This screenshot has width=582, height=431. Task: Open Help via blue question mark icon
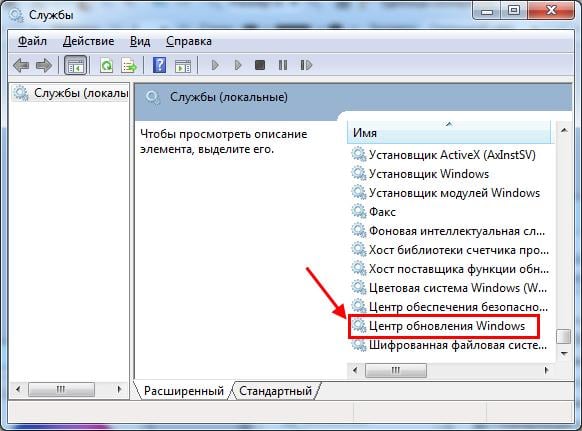click(x=160, y=65)
